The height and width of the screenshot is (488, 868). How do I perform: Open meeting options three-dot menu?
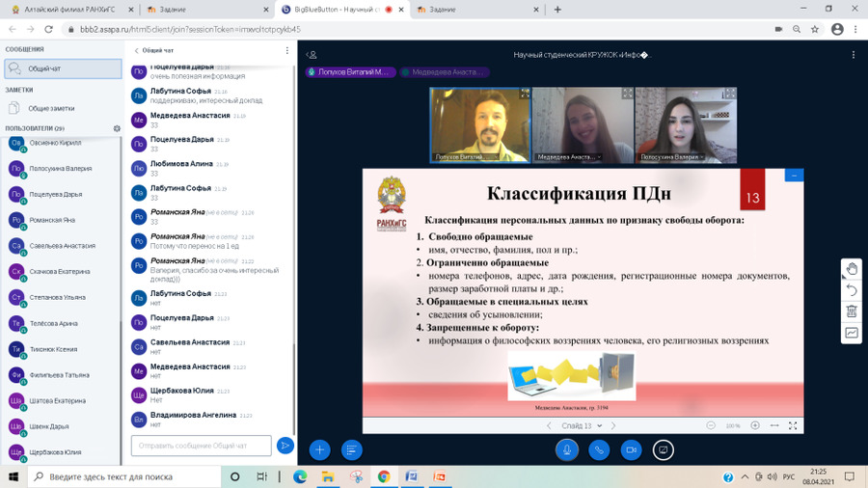click(x=854, y=55)
